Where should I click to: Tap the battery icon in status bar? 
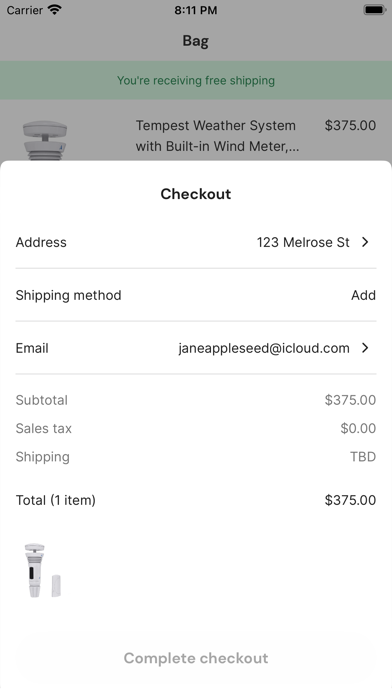(374, 10)
